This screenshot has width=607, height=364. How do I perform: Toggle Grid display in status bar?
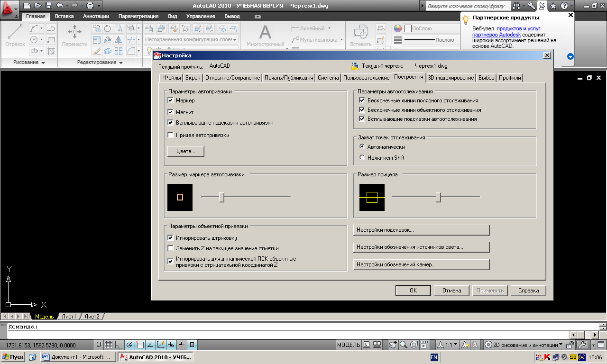108,345
